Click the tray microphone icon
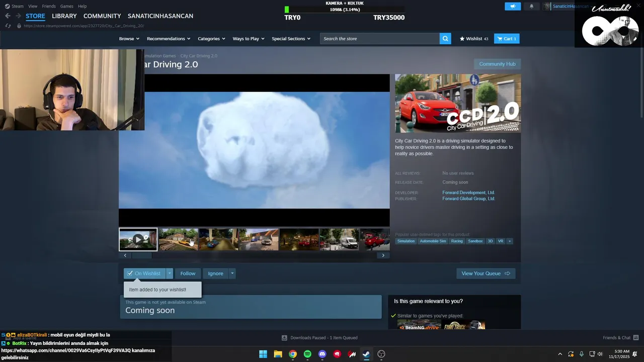Image resolution: width=644 pixels, height=362 pixels. [582, 354]
